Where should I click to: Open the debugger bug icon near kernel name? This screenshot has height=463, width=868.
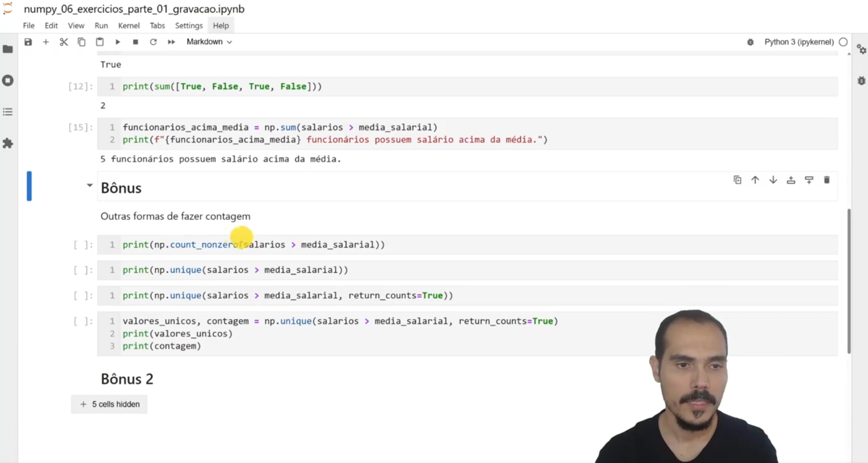pos(750,42)
